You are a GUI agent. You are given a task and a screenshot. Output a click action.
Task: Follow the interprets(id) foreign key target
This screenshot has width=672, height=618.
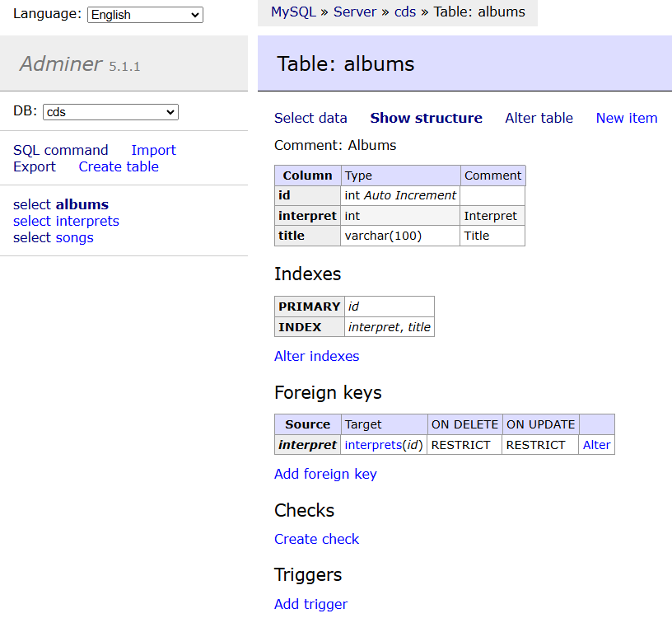point(384,445)
